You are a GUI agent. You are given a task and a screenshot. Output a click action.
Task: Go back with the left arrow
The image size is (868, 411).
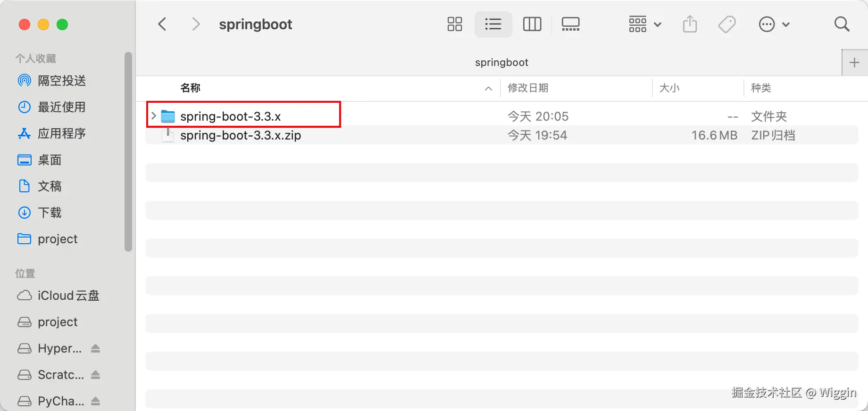coord(162,24)
